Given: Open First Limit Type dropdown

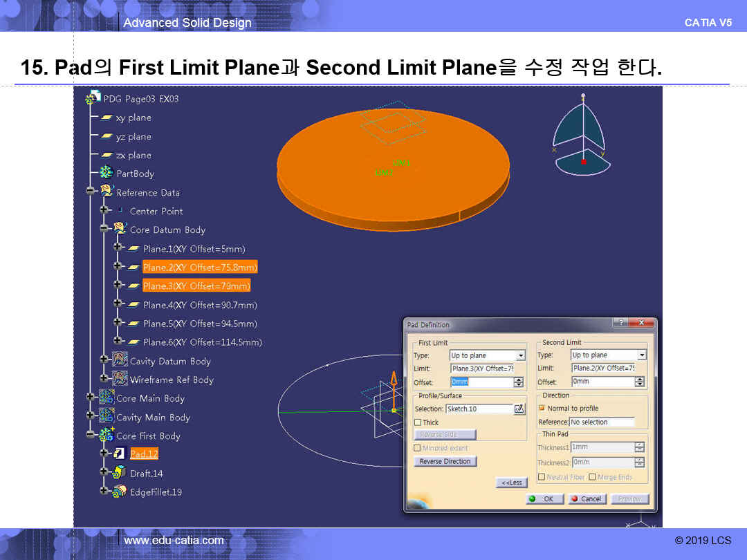Looking at the screenshot, I should [520, 355].
